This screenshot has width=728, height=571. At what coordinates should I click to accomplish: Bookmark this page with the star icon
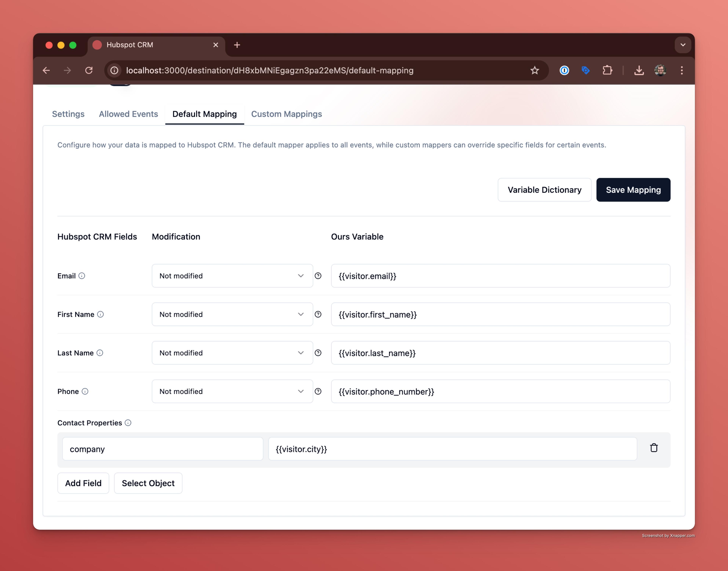click(x=535, y=70)
